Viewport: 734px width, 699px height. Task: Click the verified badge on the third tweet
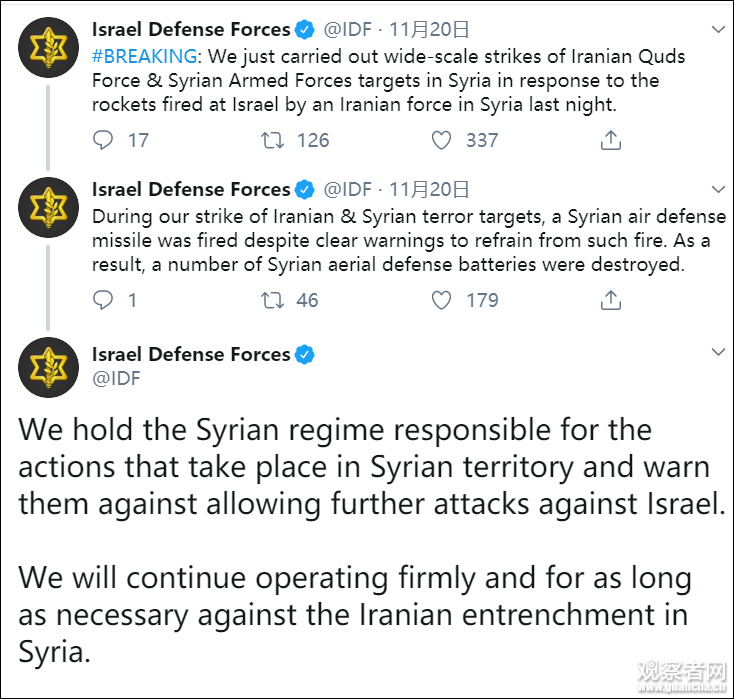(304, 354)
